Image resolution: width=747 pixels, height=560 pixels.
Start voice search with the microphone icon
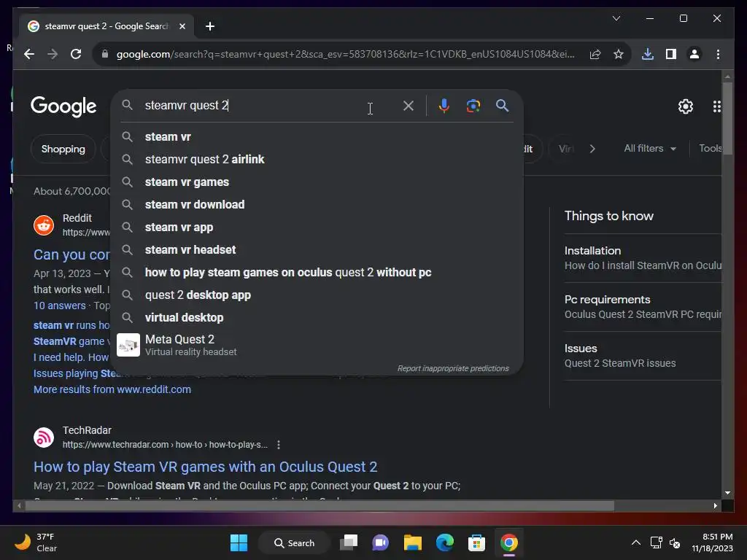[444, 106]
